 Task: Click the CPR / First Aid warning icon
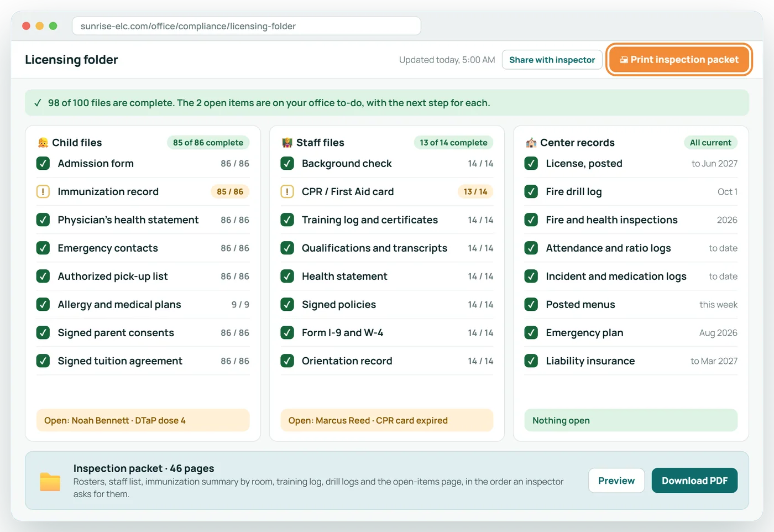(287, 192)
